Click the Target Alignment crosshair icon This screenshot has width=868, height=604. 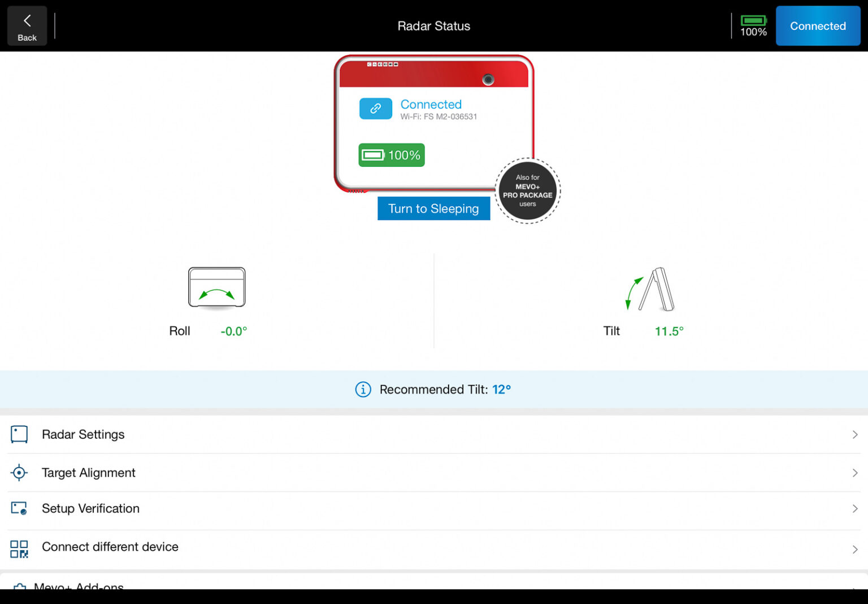tap(19, 473)
